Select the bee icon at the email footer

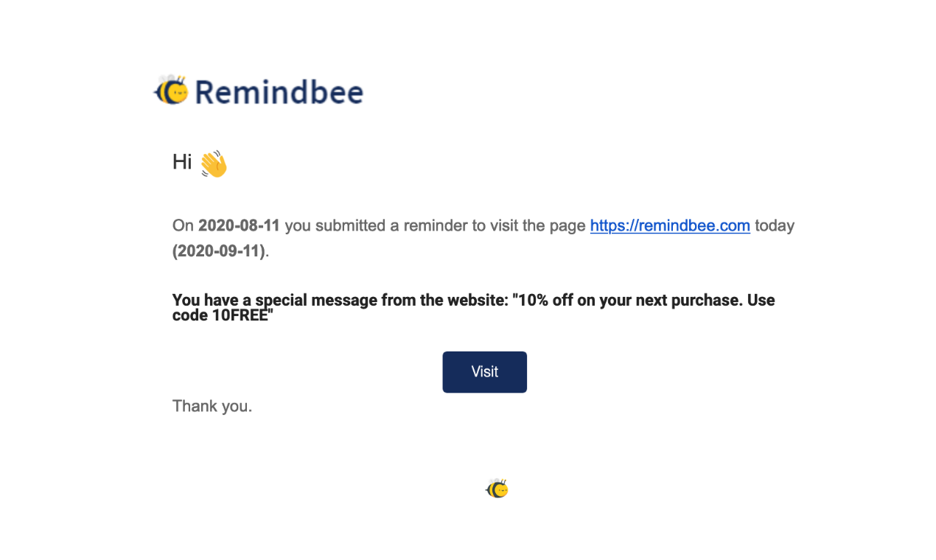(x=497, y=487)
